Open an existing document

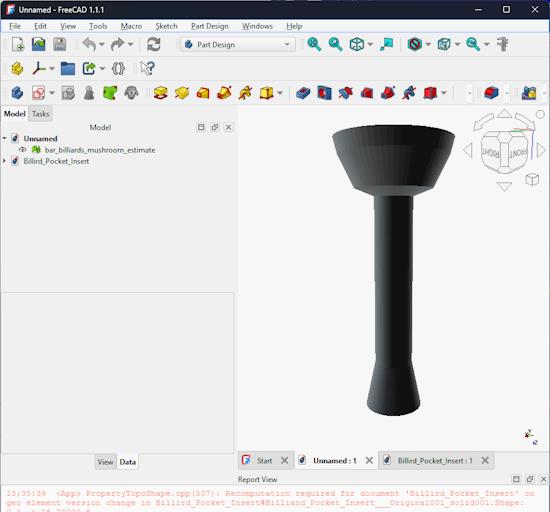pos(39,45)
